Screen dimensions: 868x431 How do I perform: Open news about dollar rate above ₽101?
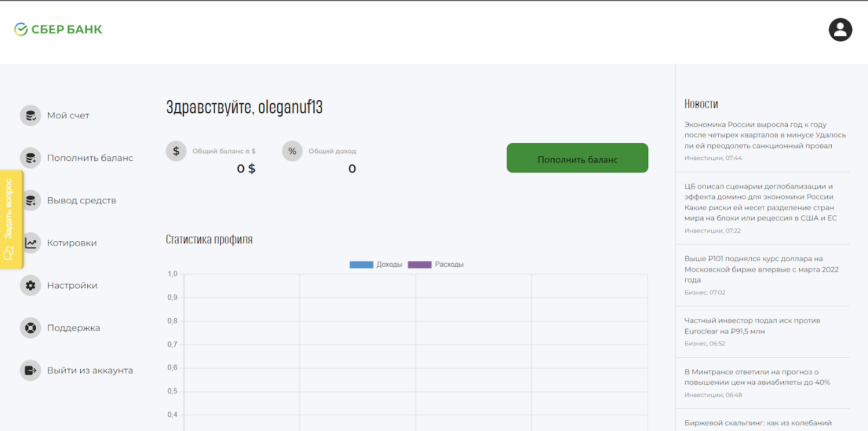pos(762,269)
